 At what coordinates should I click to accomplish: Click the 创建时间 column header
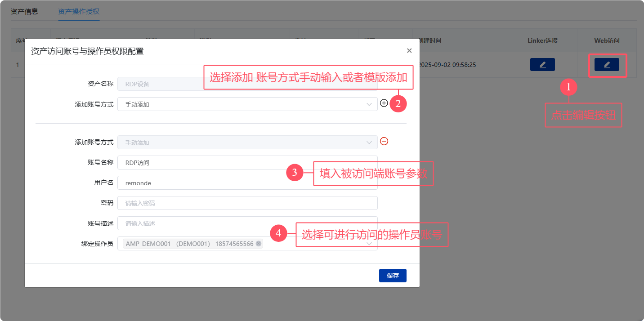[429, 40]
